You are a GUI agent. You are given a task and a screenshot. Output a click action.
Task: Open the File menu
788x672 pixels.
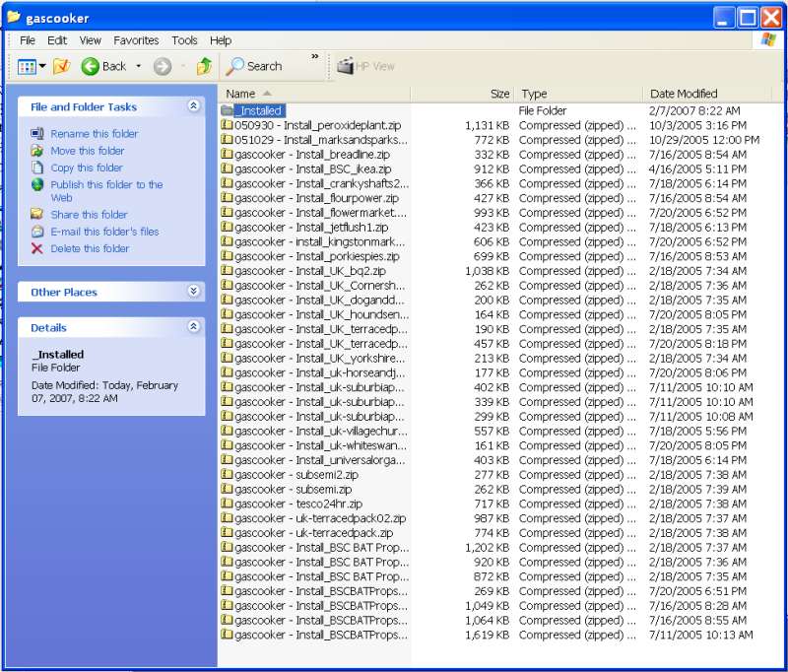point(28,40)
